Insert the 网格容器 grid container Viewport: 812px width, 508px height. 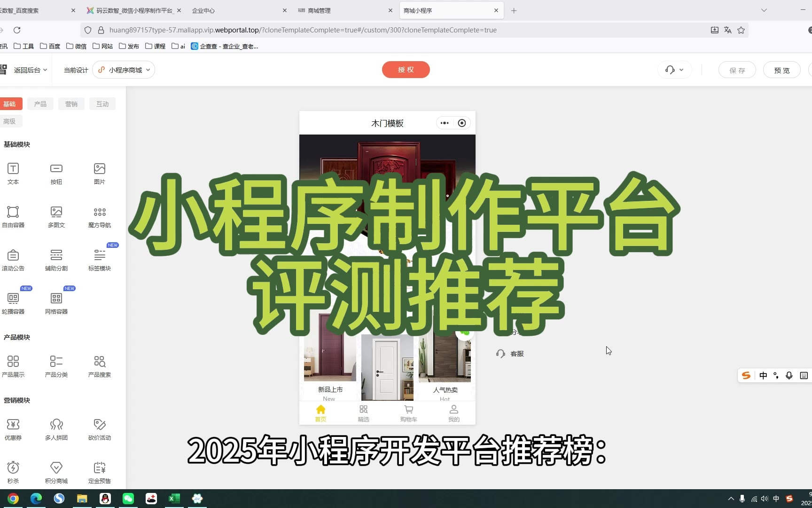pyautogui.click(x=56, y=303)
